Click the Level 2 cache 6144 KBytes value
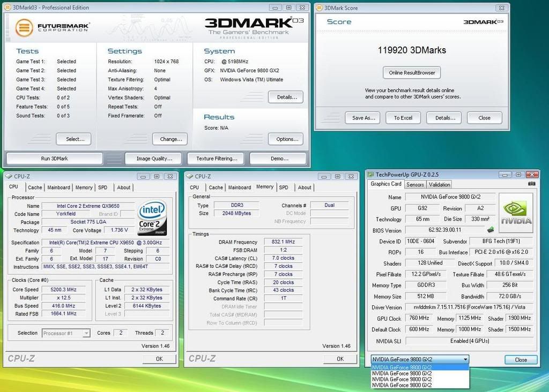This screenshot has height=392, width=549. tap(147, 306)
